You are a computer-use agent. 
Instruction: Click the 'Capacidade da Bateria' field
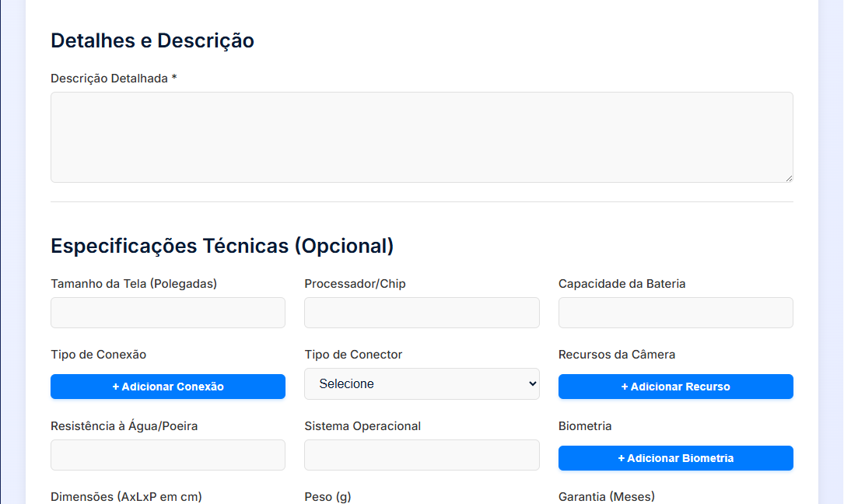point(675,312)
